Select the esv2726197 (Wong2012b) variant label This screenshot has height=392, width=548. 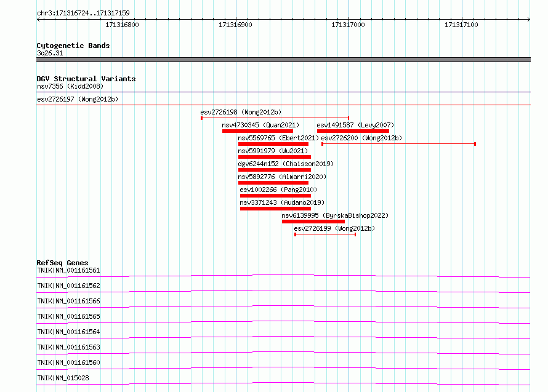pos(78,99)
